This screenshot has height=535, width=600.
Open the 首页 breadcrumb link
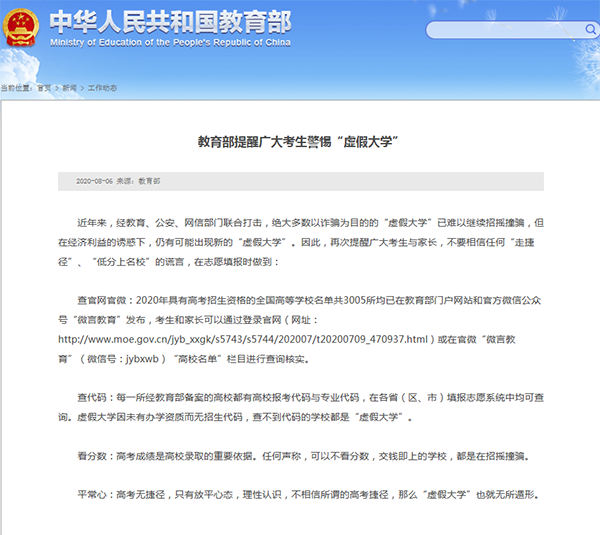click(44, 88)
